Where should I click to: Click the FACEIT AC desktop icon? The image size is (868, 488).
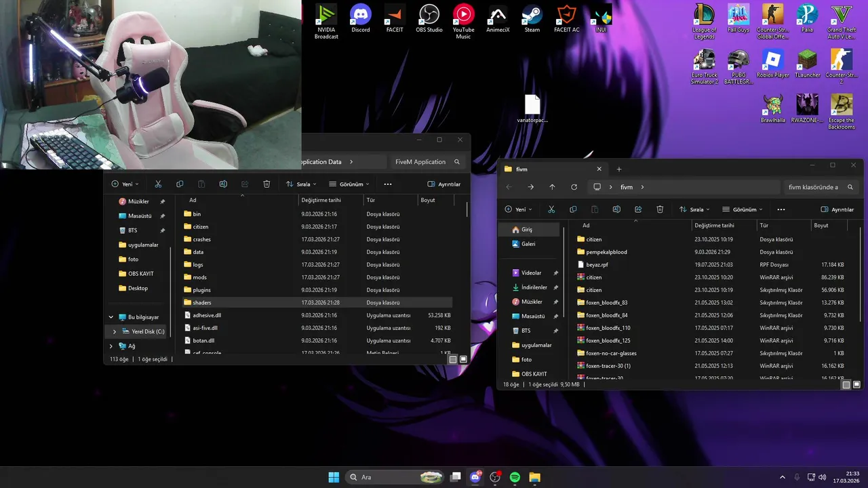tap(566, 19)
